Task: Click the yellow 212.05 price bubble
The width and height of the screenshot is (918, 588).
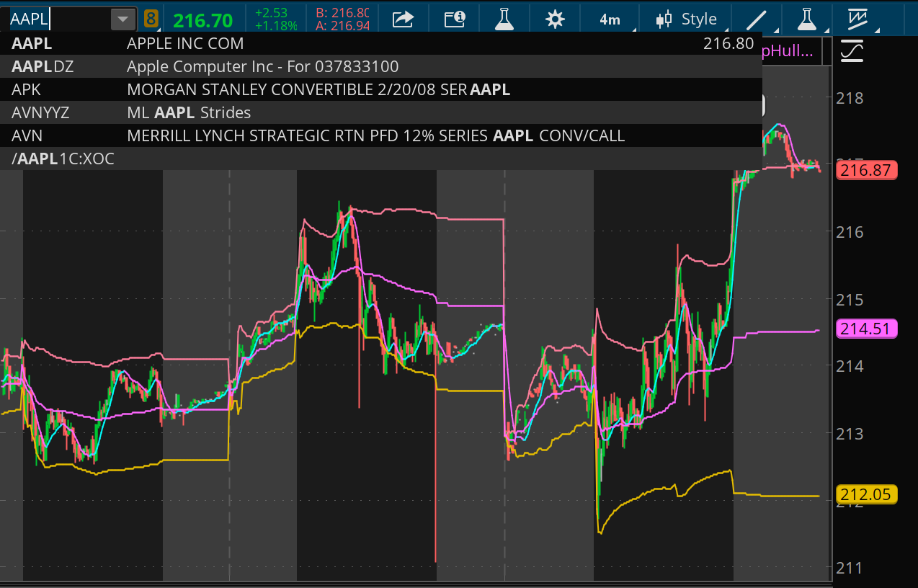Action: click(866, 495)
